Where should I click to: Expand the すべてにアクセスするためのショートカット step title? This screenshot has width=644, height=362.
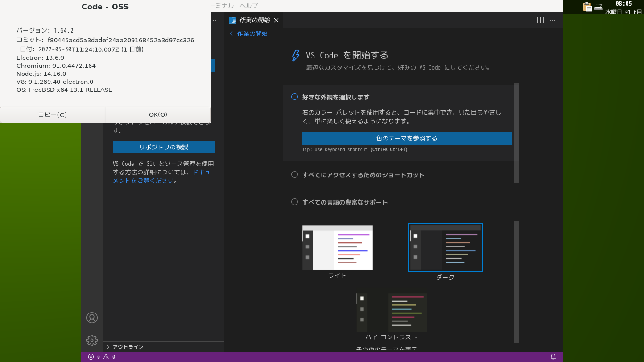(x=363, y=175)
